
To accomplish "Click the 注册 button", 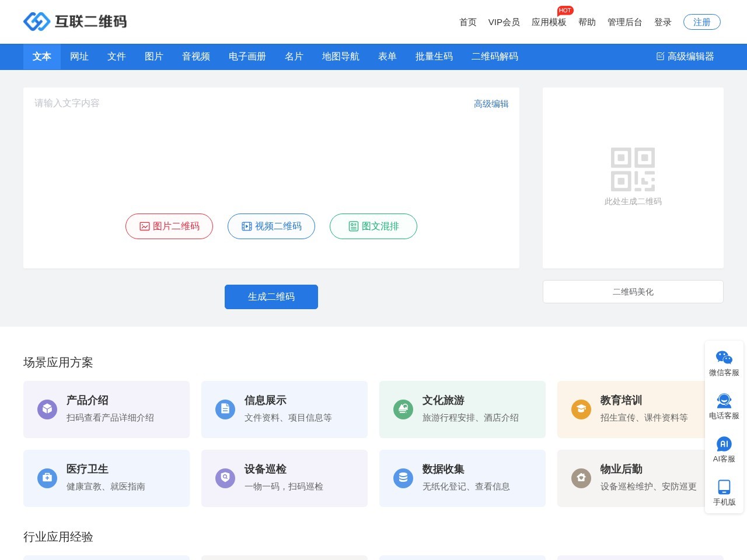I will 702,22.
